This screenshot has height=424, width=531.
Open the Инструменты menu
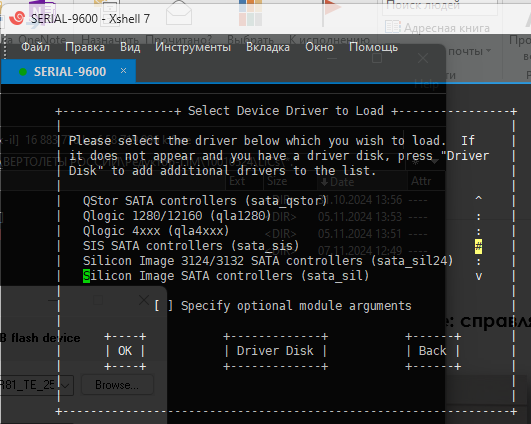point(193,47)
